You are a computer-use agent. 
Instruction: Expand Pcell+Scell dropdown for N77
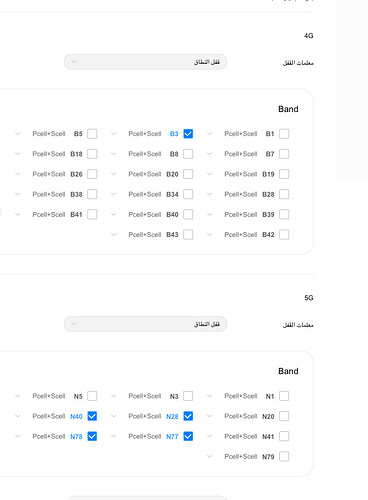pos(138,436)
